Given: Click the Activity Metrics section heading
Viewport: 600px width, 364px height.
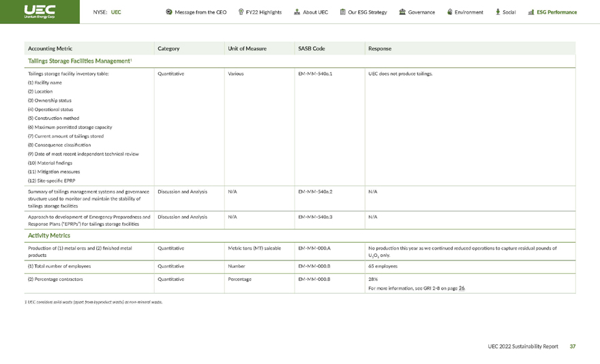Looking at the screenshot, I should click(49, 236).
